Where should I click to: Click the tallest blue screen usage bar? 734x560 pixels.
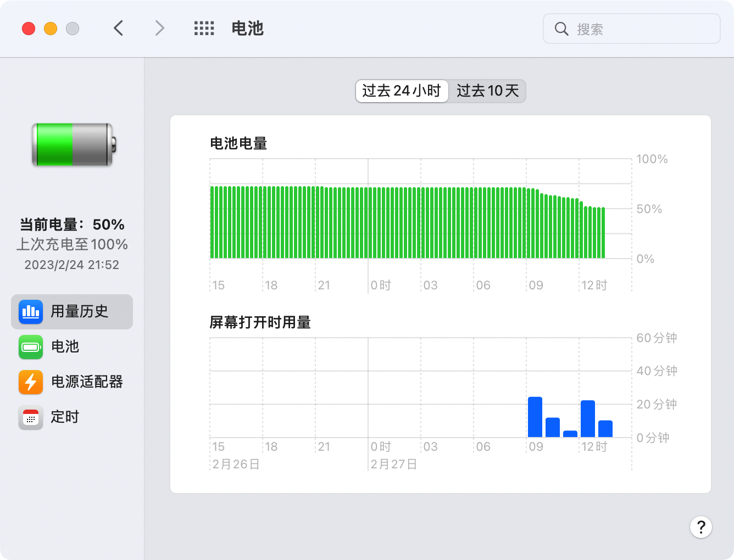(x=535, y=417)
